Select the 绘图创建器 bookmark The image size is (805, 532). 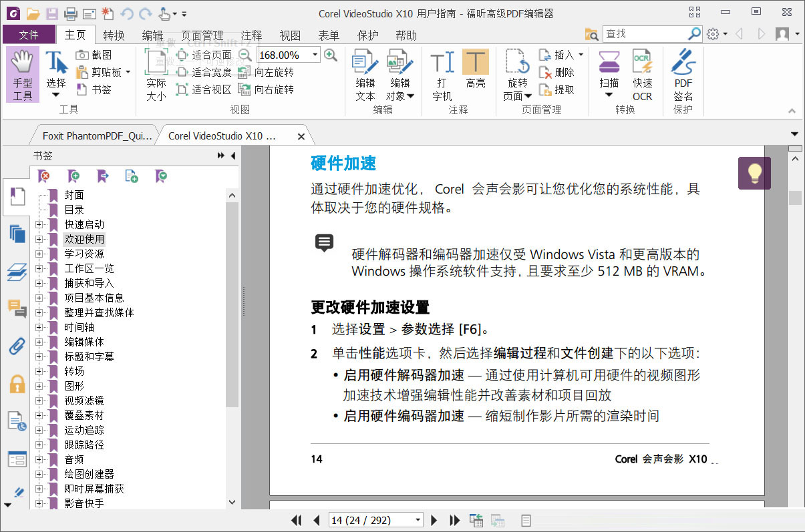(90, 474)
